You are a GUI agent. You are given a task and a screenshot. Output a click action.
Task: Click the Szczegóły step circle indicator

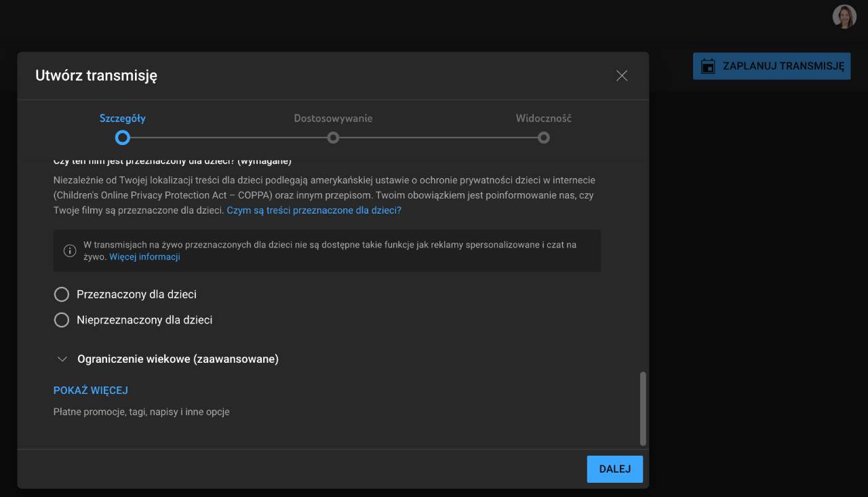coord(123,138)
